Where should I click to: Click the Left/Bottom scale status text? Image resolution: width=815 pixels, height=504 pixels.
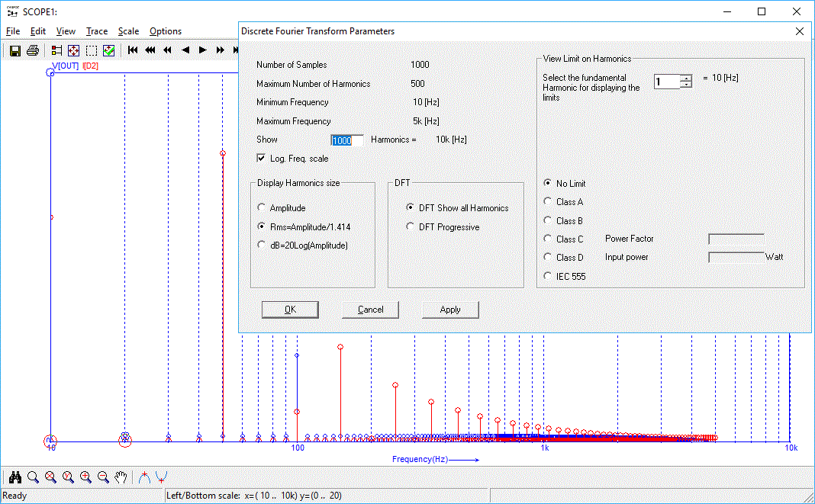tap(253, 496)
